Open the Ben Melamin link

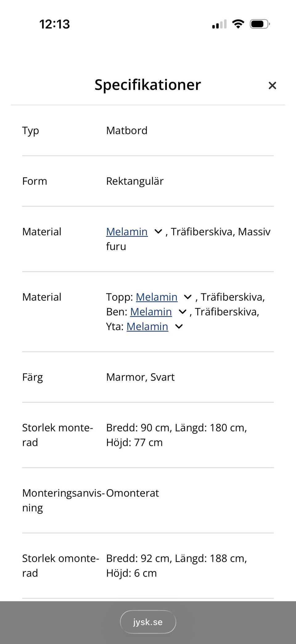pos(151,312)
